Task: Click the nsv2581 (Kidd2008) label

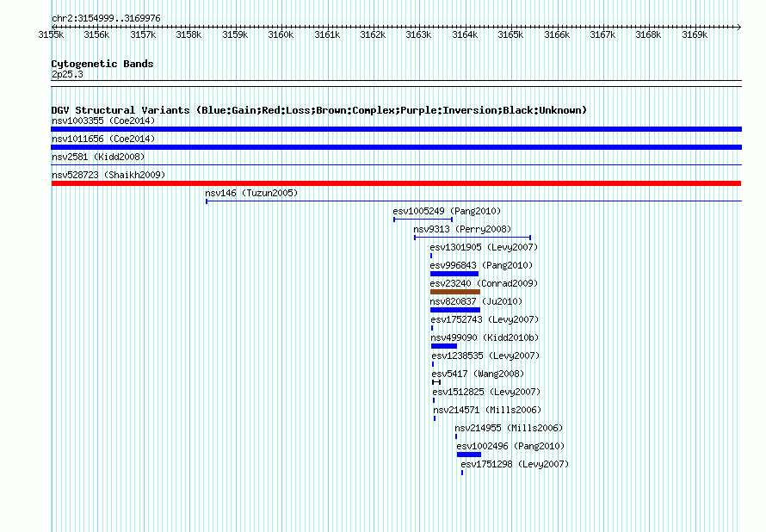Action: tap(98, 157)
